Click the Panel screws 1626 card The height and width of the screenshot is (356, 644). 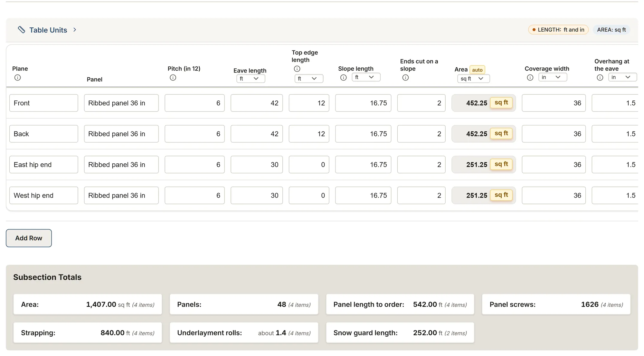[556, 304]
